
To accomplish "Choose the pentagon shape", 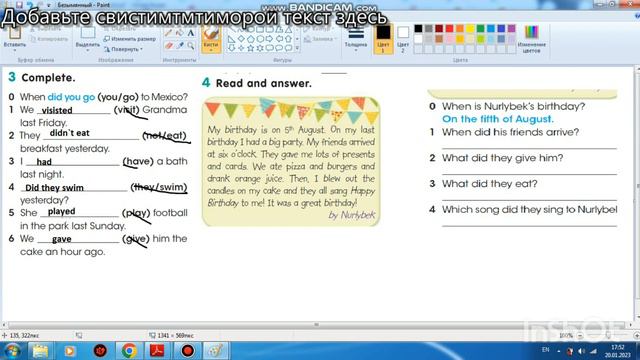I will tap(251, 39).
